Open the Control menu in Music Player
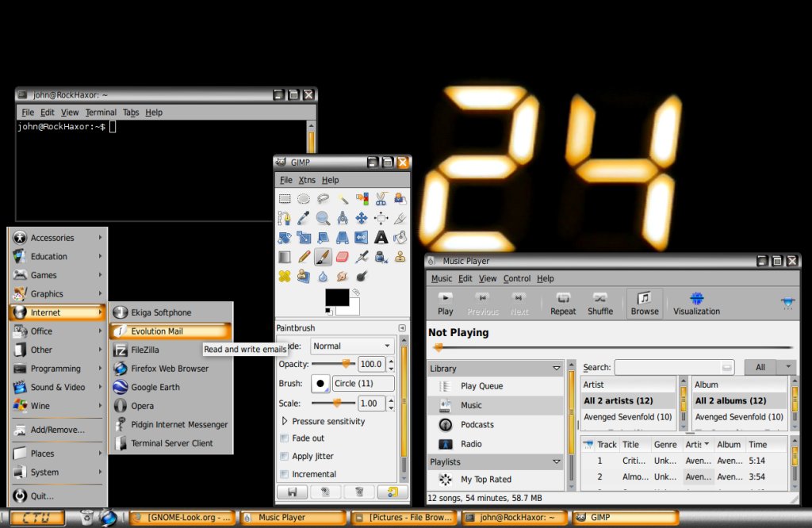Image resolution: width=812 pixels, height=528 pixels. pos(517,278)
